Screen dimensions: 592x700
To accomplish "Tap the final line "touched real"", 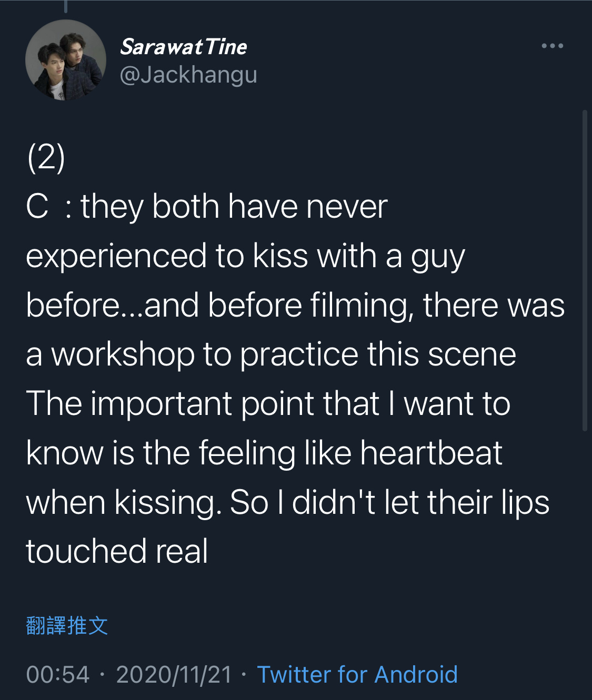I will click(117, 551).
